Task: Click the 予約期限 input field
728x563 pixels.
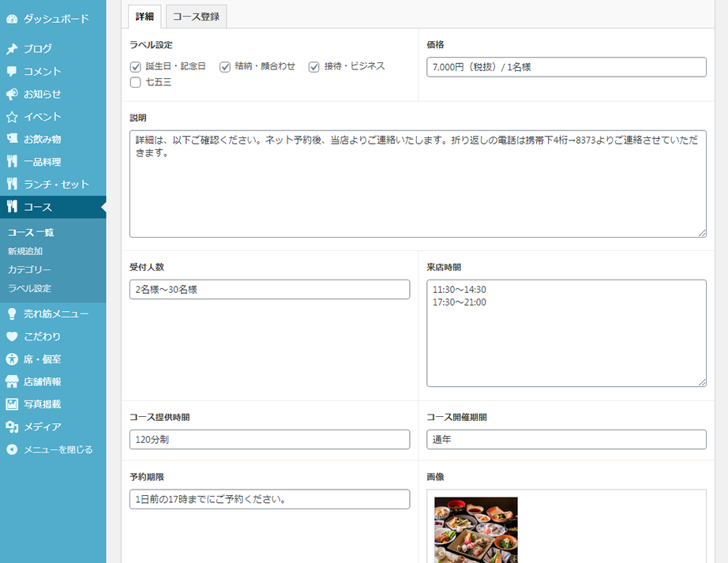Action: click(269, 499)
